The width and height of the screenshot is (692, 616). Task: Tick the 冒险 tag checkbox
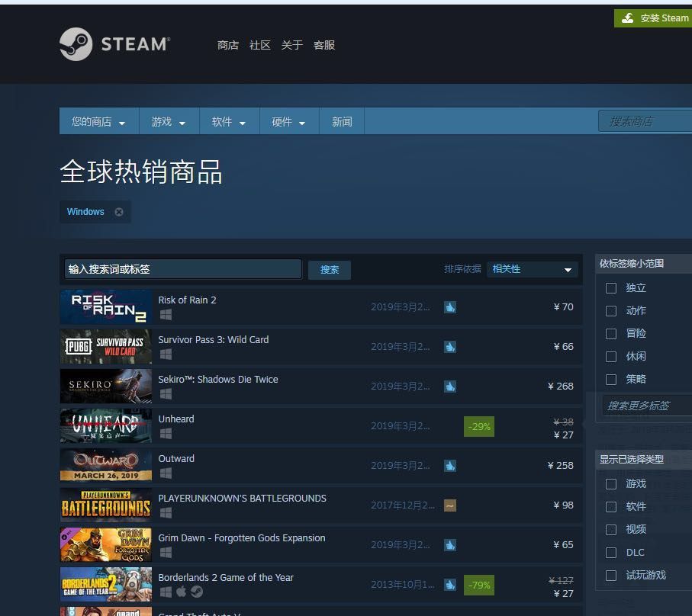click(x=611, y=334)
